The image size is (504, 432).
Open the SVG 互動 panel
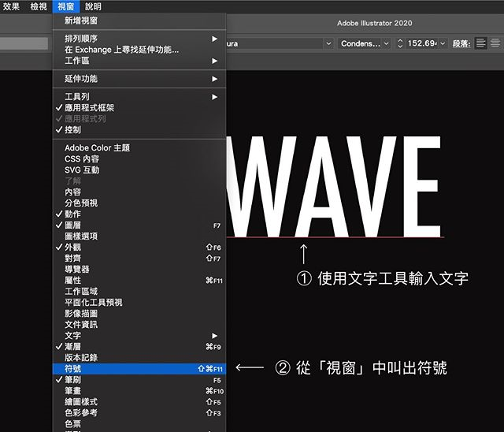click(139, 169)
